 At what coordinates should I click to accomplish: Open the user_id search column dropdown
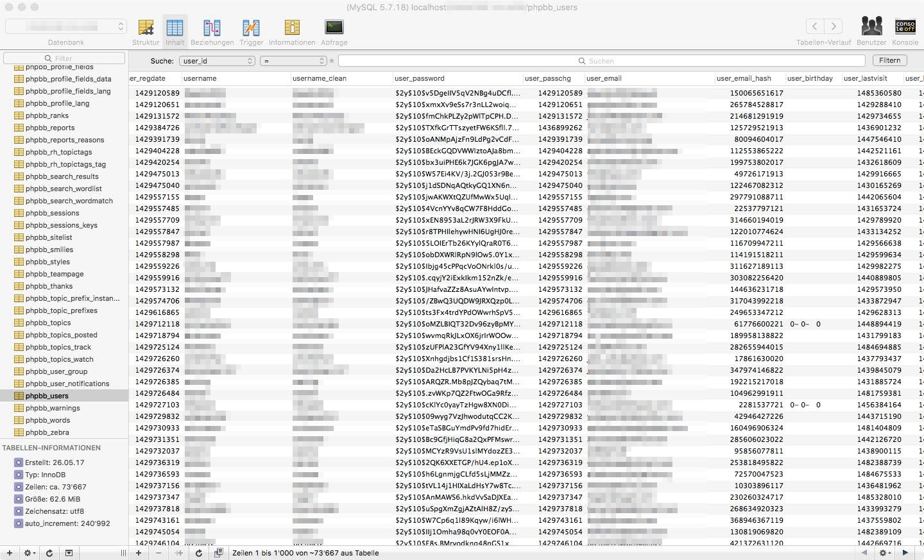pos(216,60)
